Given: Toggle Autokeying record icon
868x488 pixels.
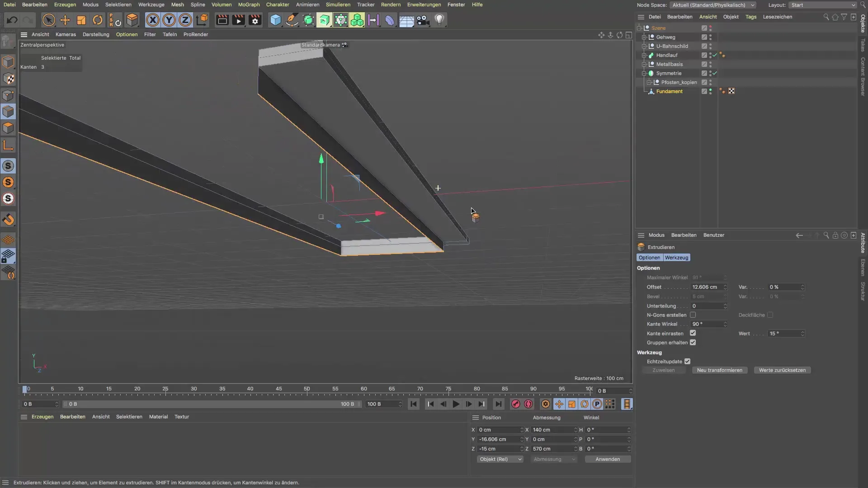Looking at the screenshot, I should pyautogui.click(x=528, y=404).
